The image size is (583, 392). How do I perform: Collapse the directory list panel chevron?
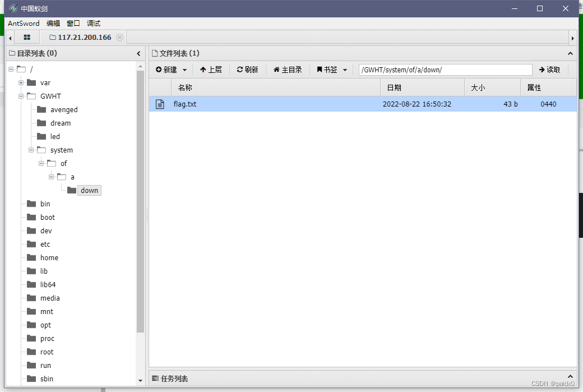[138, 53]
